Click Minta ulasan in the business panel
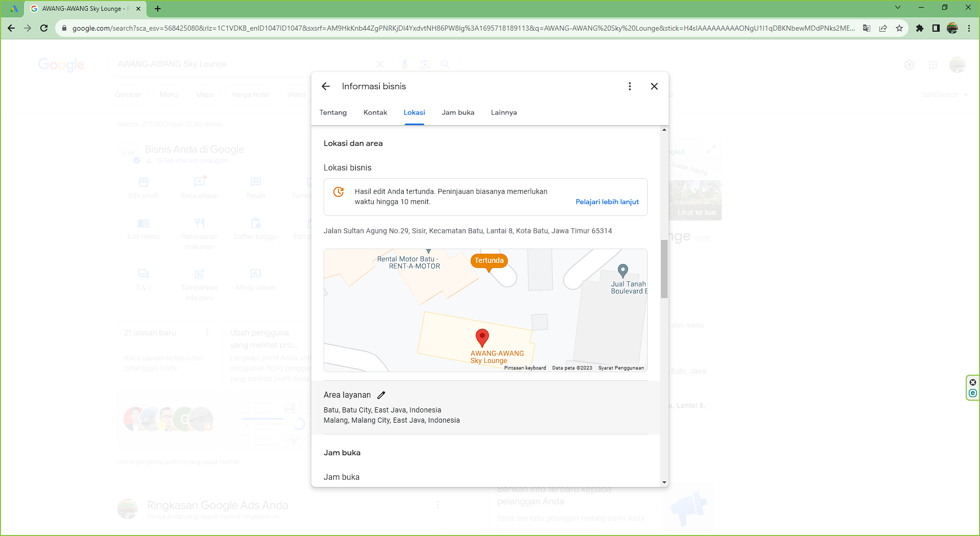980x536 pixels. [256, 280]
